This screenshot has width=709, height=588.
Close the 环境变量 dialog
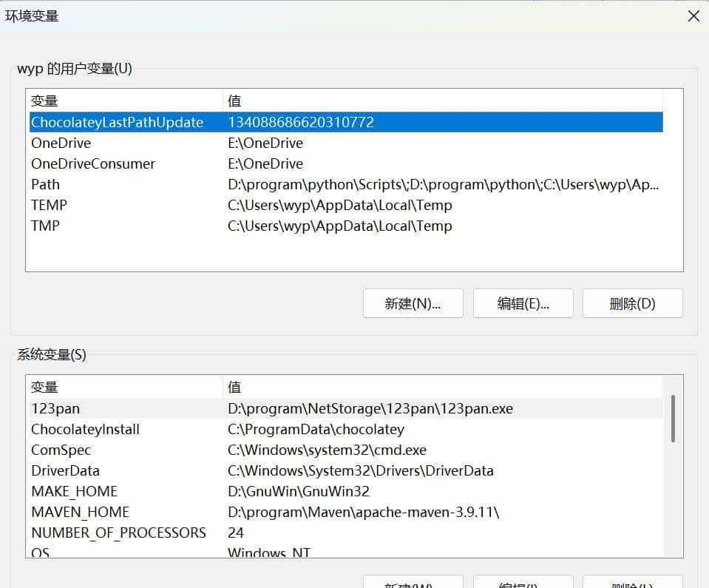(692, 16)
